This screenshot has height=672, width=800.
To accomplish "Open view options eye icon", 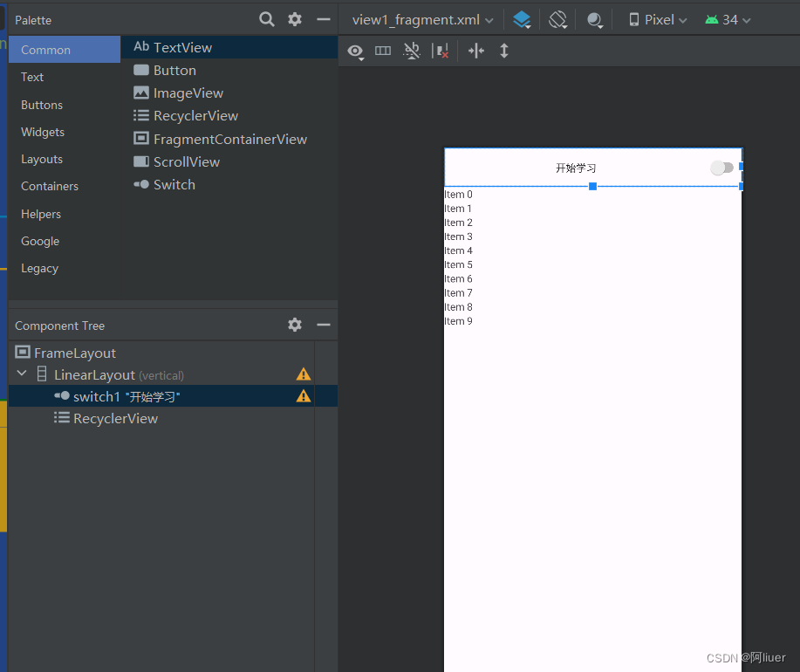I will click(356, 51).
